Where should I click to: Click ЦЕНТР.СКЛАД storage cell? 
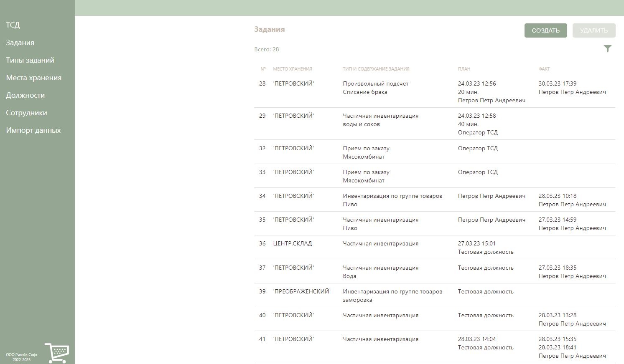[x=293, y=243]
